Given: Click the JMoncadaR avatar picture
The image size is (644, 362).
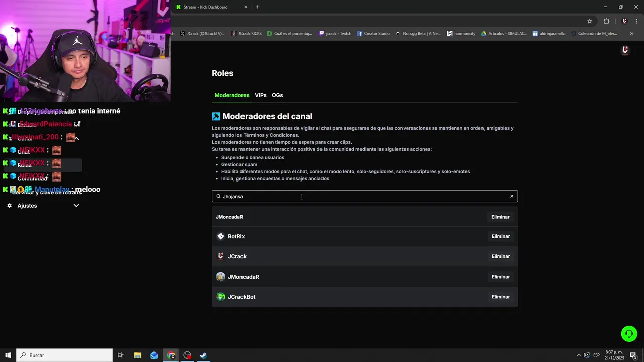Looking at the screenshot, I should click(220, 277).
